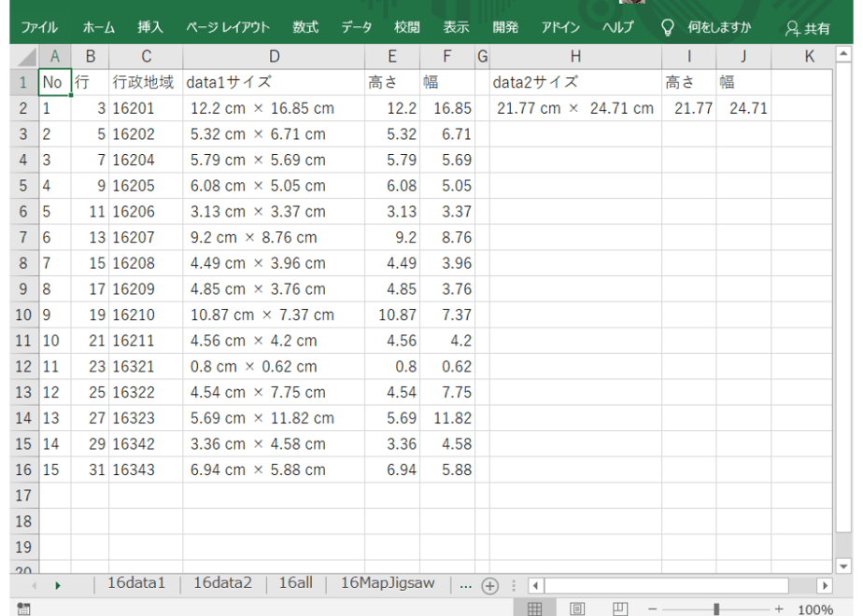This screenshot has height=616, width=863.
Task: Open the 数式 ribbon tab
Action: click(x=305, y=27)
